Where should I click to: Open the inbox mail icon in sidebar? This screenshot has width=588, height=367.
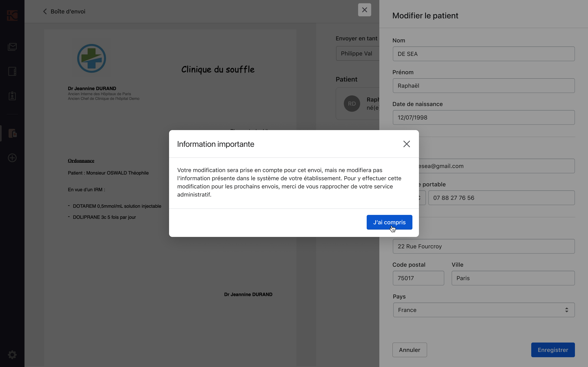[x=12, y=47]
